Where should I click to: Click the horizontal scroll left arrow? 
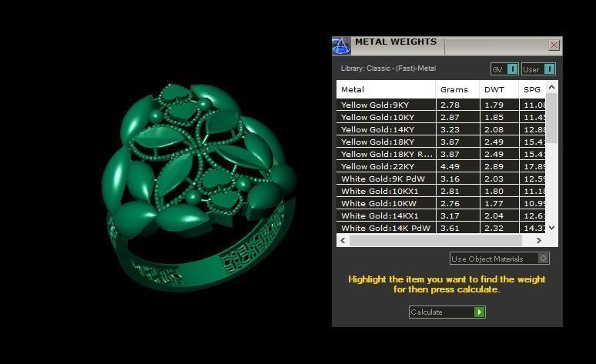[x=343, y=240]
